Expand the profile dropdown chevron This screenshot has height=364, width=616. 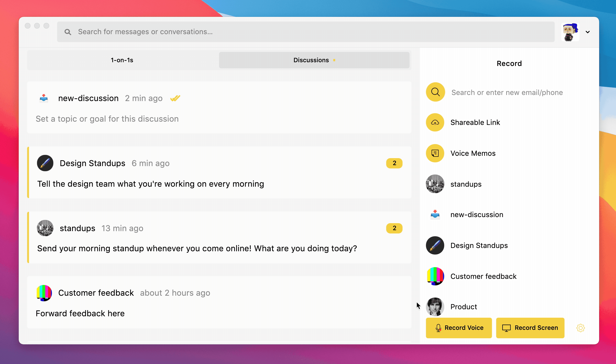point(587,32)
